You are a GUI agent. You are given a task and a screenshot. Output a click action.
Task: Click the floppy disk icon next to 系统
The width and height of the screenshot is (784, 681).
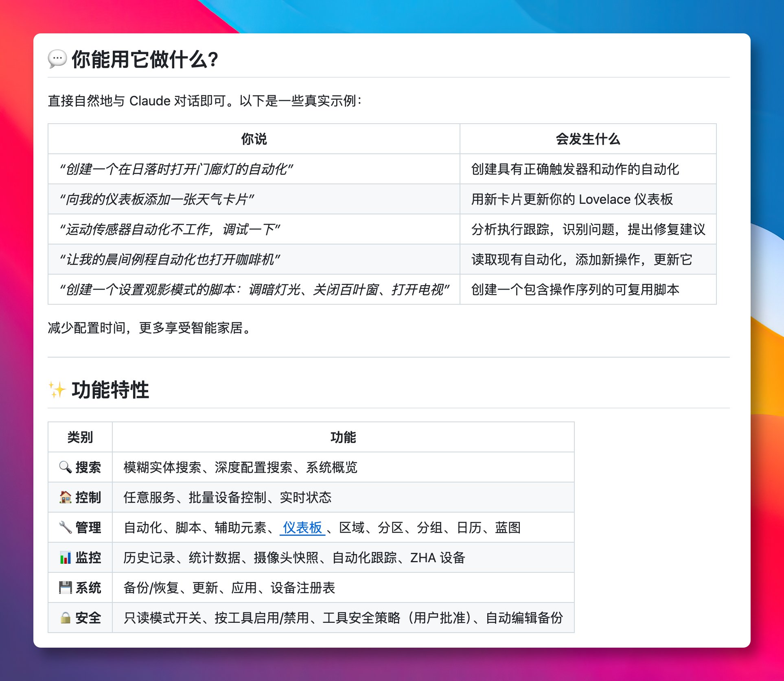pyautogui.click(x=66, y=587)
